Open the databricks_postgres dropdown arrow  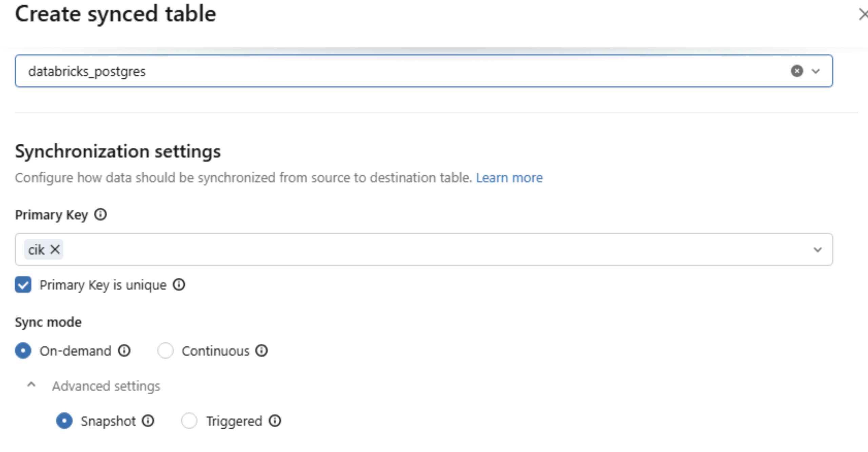(x=816, y=71)
